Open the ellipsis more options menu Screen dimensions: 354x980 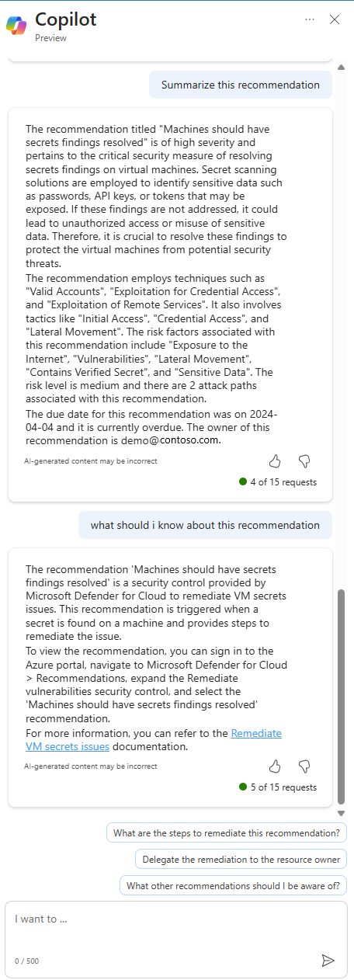tap(310, 19)
